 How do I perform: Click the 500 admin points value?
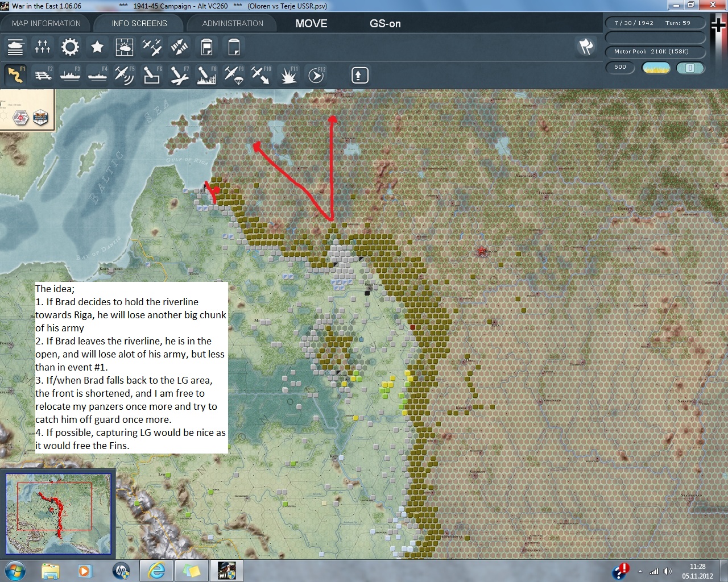click(x=620, y=67)
